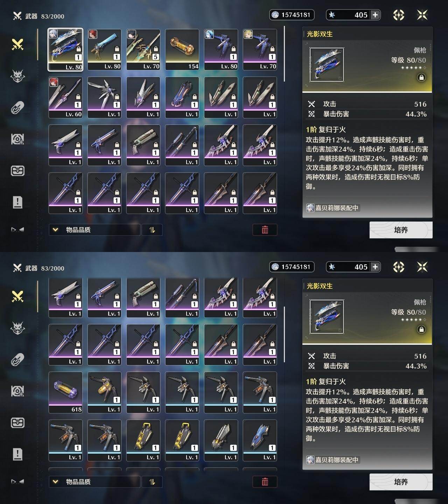Toggle sort order arrows beside 物品品质 in upper panel
This screenshot has height=504, width=448.
point(152,230)
